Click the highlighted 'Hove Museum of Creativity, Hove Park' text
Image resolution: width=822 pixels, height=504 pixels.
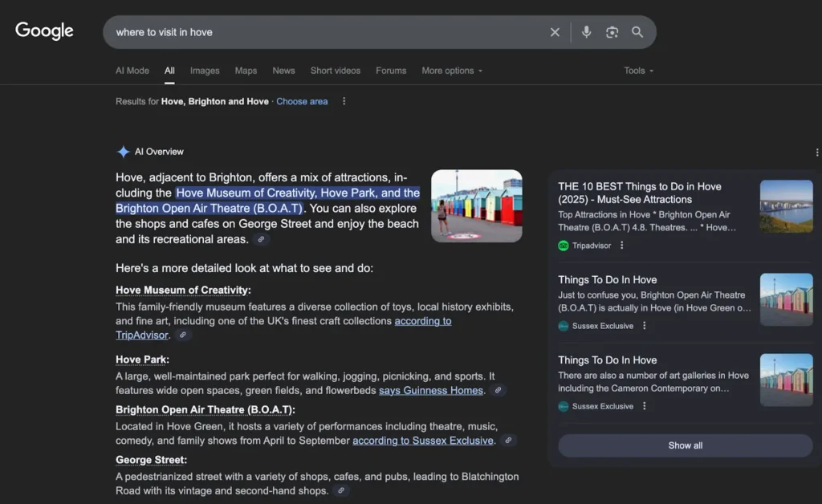coord(268,201)
